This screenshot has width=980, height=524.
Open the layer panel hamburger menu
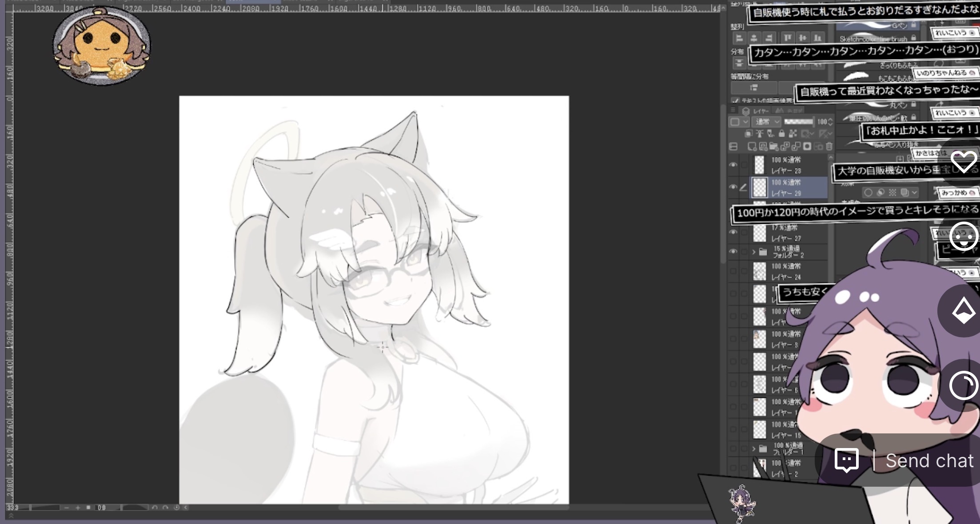coord(733,110)
